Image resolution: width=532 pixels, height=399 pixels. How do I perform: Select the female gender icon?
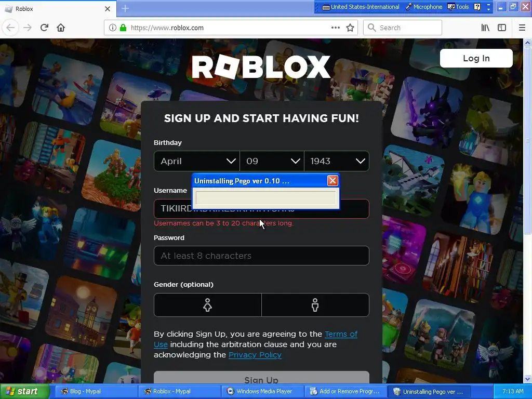(x=208, y=305)
